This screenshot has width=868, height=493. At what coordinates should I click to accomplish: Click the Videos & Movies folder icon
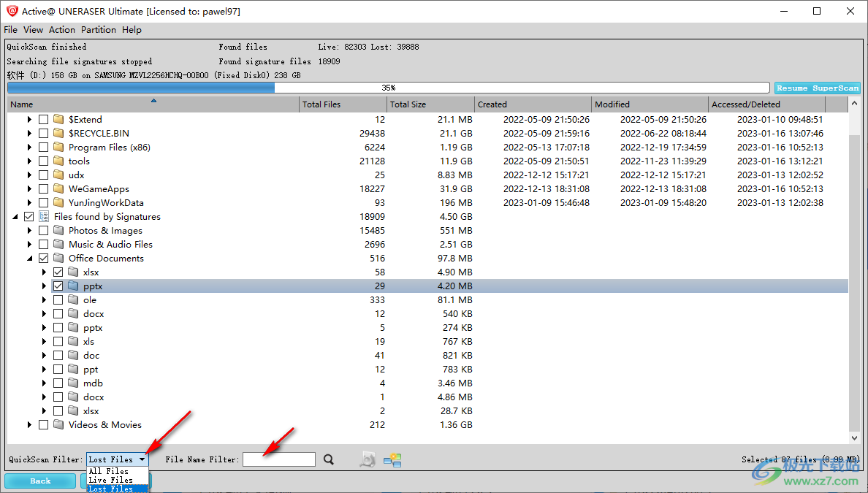pyautogui.click(x=58, y=424)
